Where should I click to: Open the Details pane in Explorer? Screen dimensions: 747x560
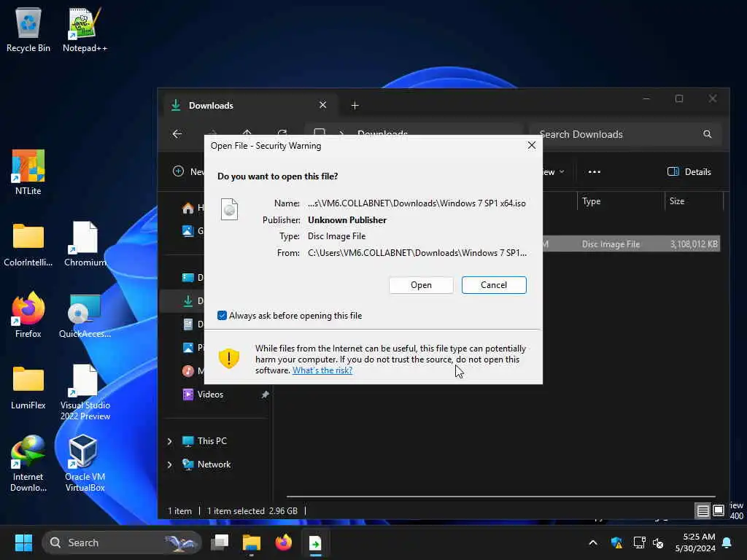pyautogui.click(x=689, y=172)
